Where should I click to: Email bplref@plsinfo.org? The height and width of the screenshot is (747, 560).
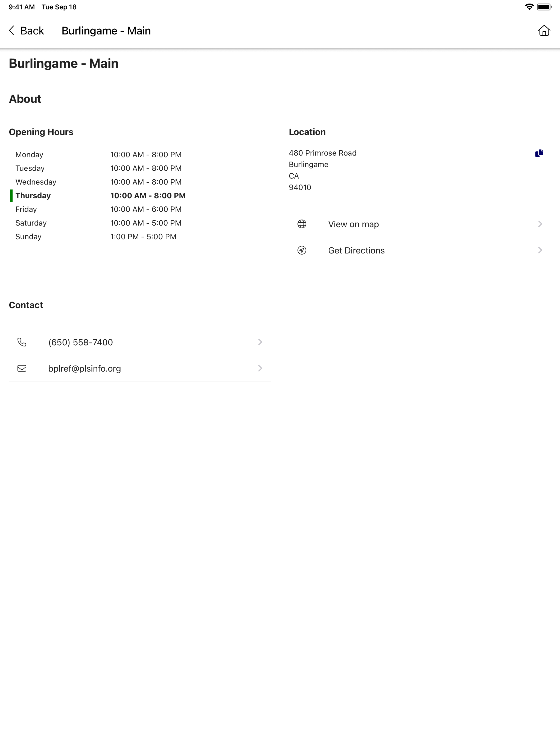click(140, 368)
